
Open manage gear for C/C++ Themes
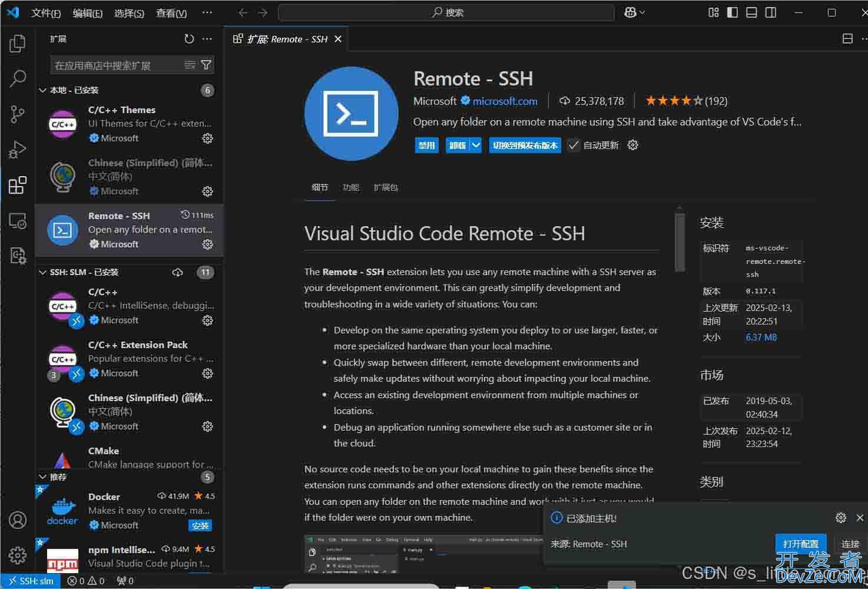pyautogui.click(x=207, y=138)
